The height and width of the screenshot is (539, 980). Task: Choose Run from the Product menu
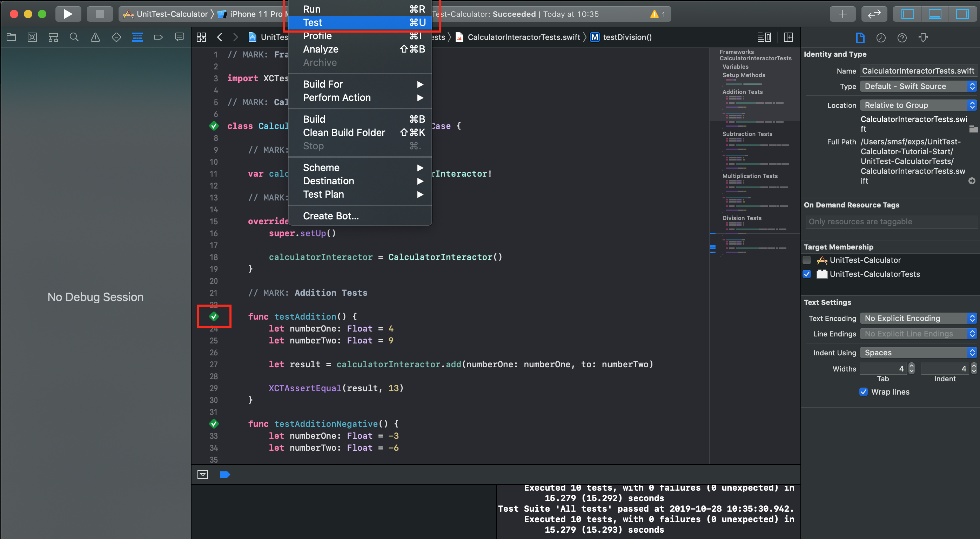point(360,9)
